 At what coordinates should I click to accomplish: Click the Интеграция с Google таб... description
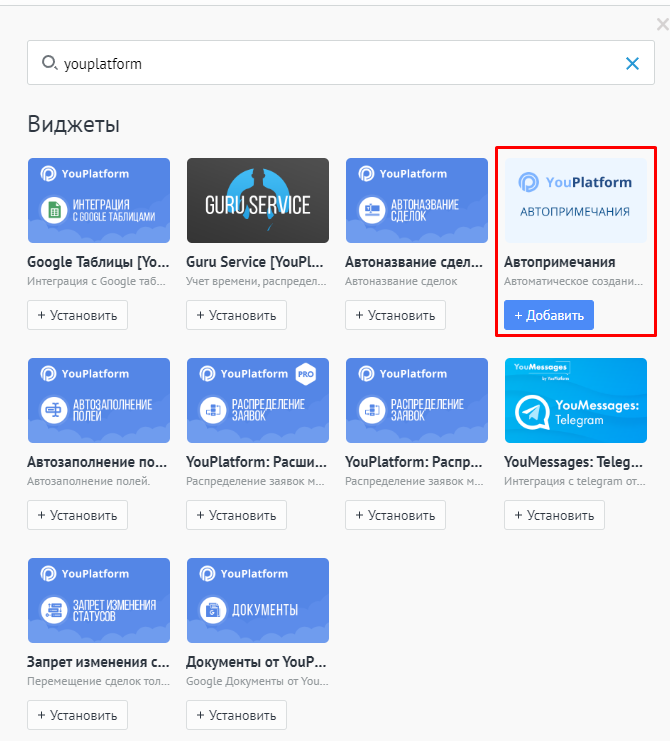tap(96, 281)
